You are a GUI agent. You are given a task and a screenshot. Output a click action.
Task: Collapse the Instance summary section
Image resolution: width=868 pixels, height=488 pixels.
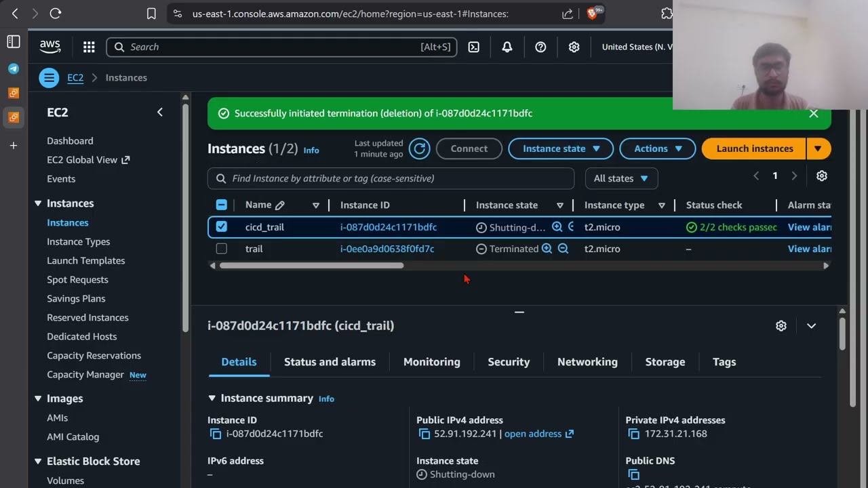point(212,398)
